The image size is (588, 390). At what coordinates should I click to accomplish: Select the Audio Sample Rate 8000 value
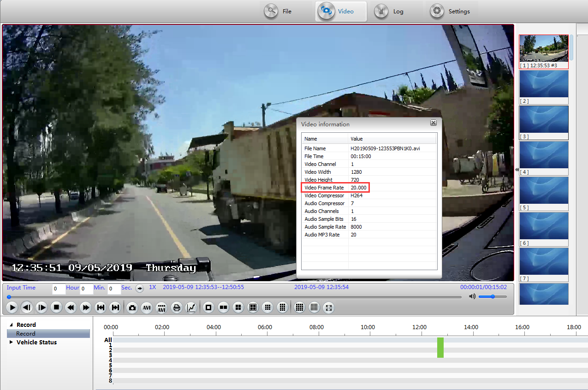click(356, 227)
